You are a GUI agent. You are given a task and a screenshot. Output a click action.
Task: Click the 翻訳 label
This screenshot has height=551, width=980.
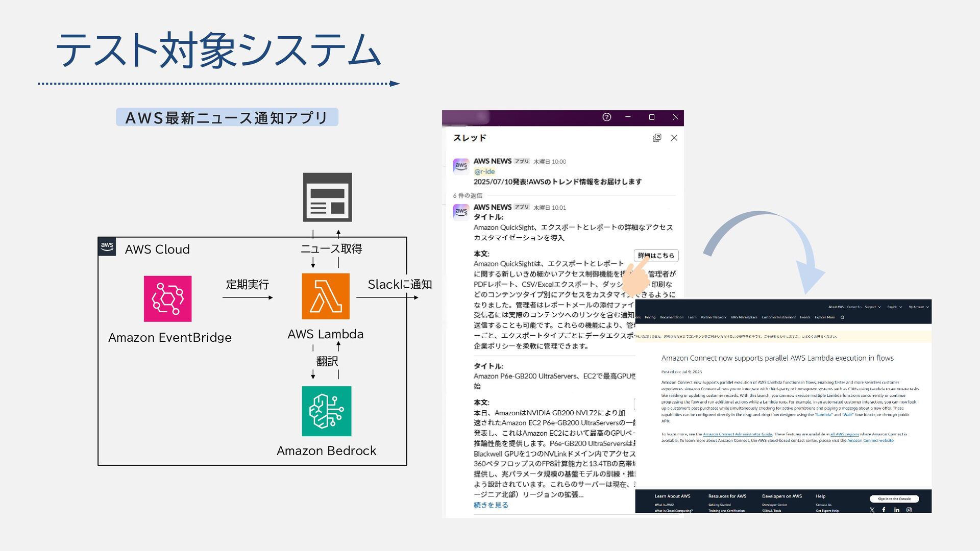coord(327,361)
